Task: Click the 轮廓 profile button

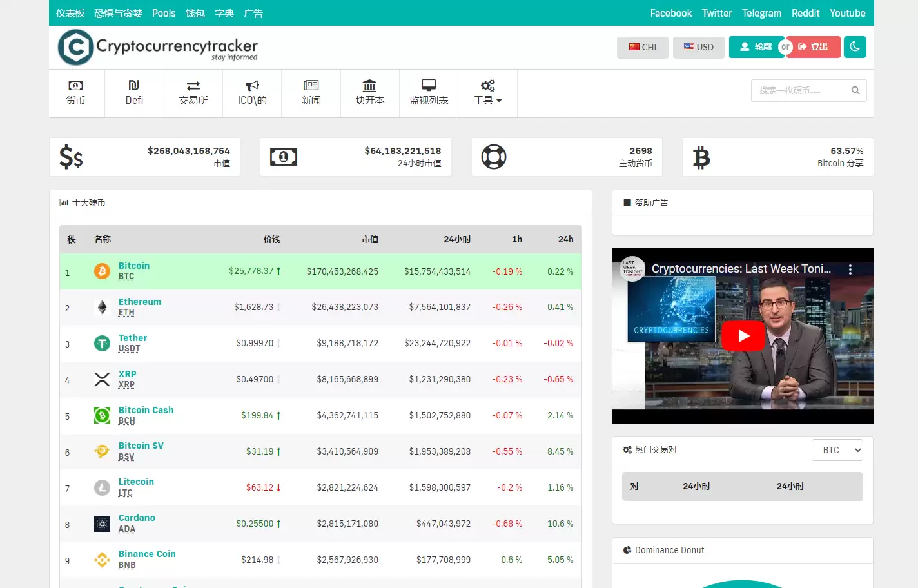Action: [756, 47]
